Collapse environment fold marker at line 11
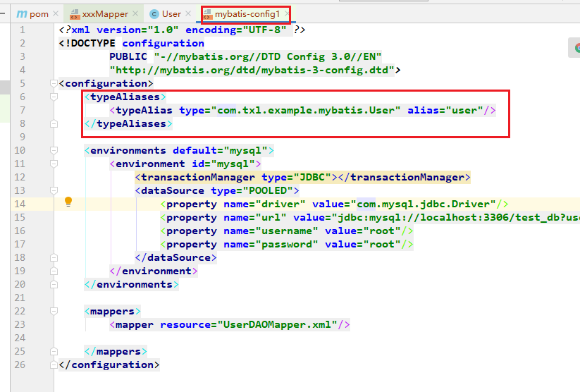Image resolution: width=580 pixels, height=392 pixels. pyautogui.click(x=54, y=164)
